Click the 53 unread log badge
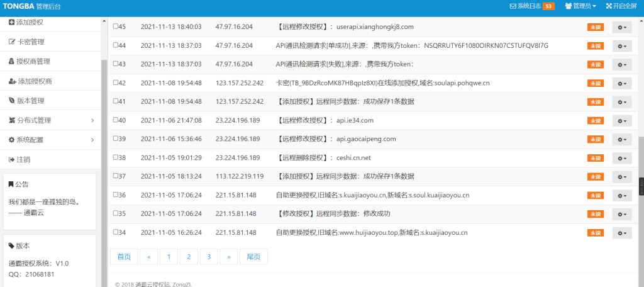The image size is (644, 287). point(548,6)
